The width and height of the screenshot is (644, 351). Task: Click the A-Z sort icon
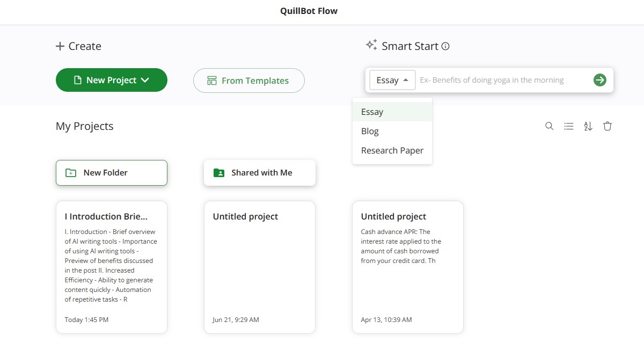click(588, 126)
